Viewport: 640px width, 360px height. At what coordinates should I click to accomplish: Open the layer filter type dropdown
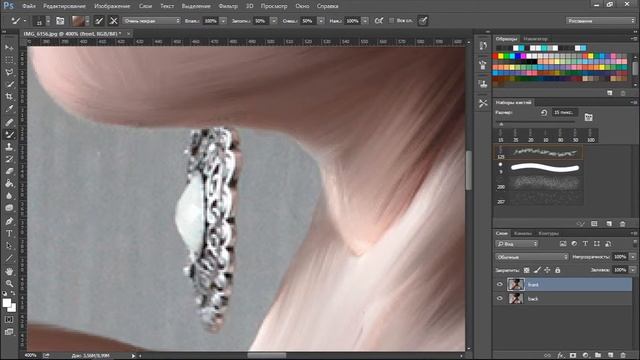[517, 244]
